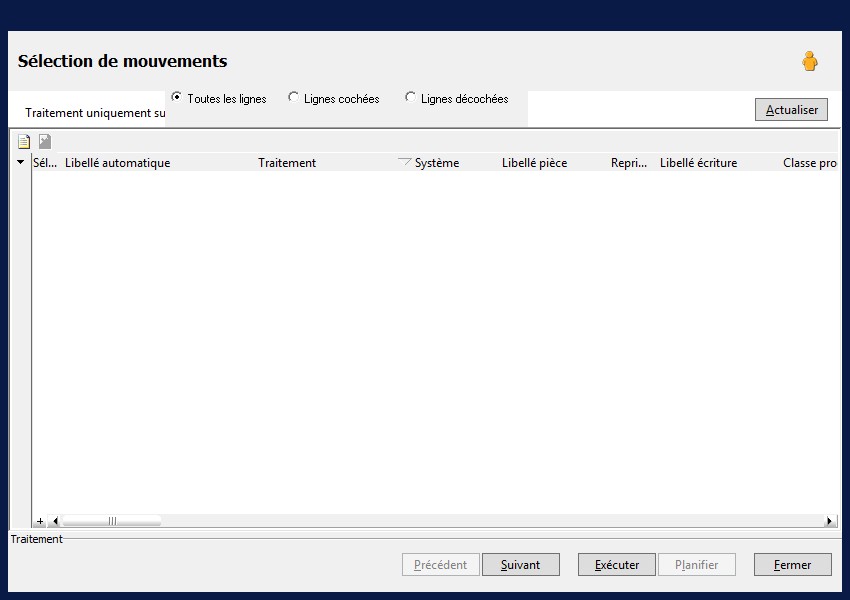
Task: Select the Lignes décochées radio button
Action: [410, 97]
